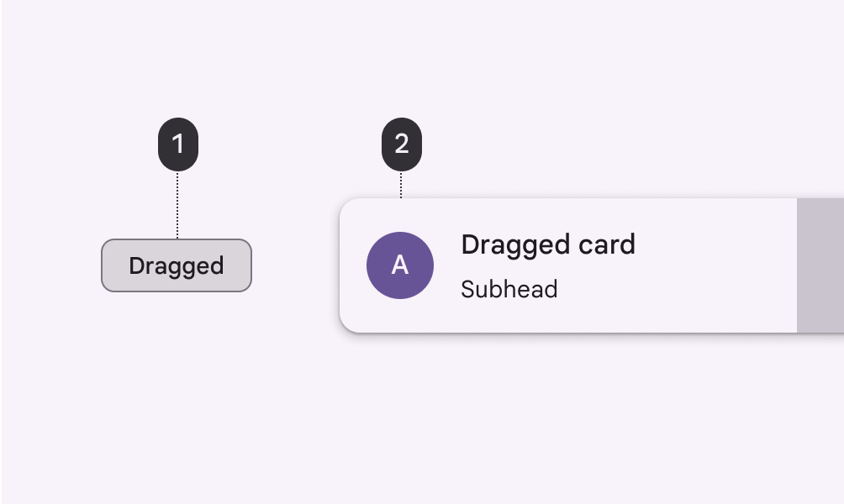Screen dimensions: 844x504
Task: Click the "Dragged card" title text
Action: click(x=548, y=244)
